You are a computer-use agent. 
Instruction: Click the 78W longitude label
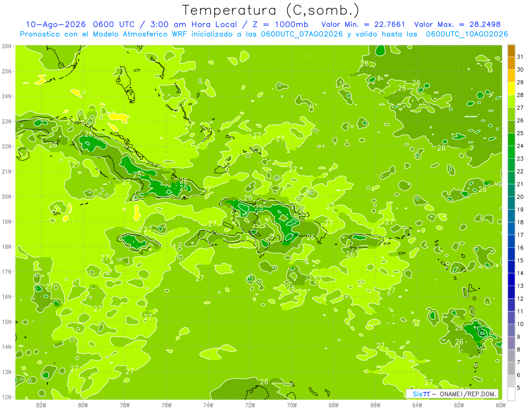click(x=125, y=405)
